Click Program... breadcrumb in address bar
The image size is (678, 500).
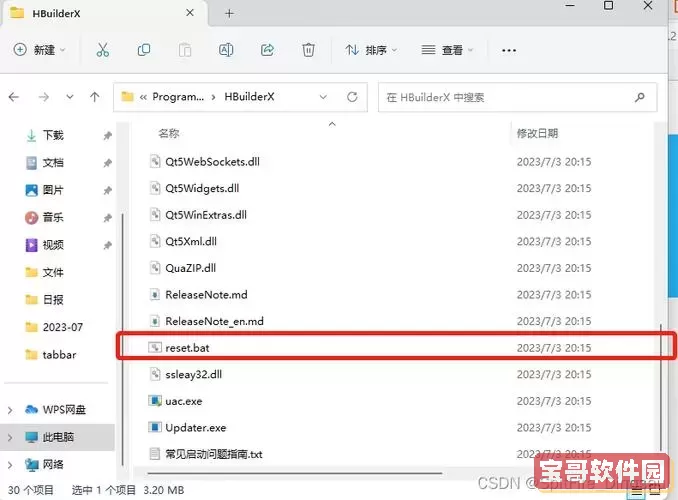pyautogui.click(x=178, y=96)
